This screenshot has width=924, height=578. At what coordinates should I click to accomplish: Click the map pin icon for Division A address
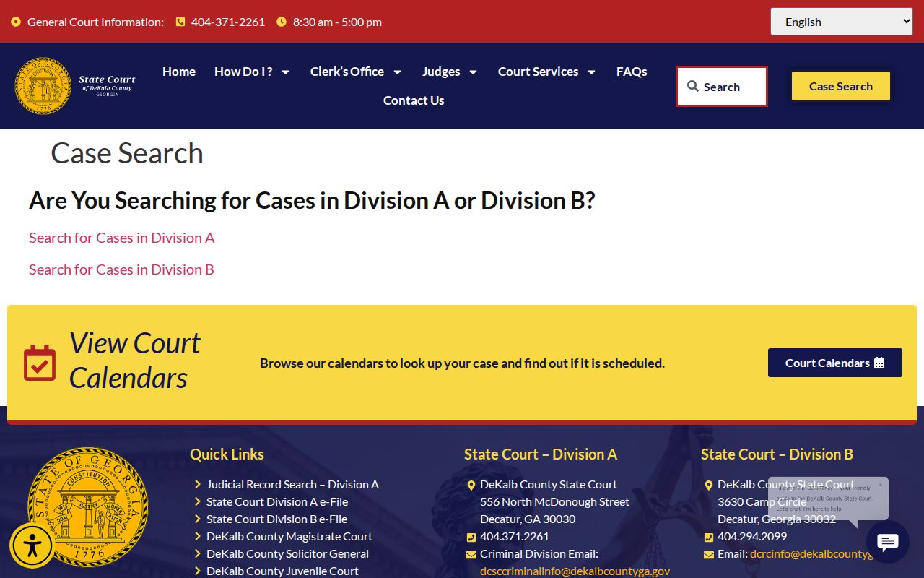click(x=471, y=486)
